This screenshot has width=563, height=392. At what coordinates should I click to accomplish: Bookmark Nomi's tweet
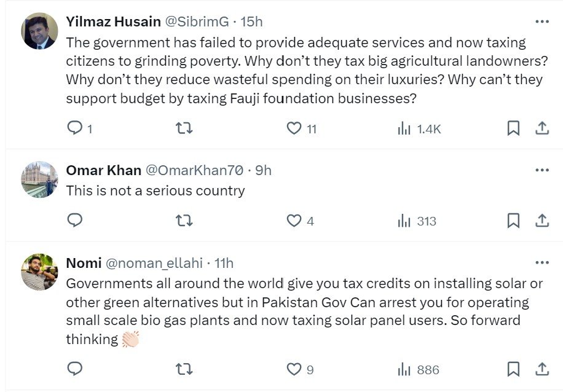click(513, 369)
